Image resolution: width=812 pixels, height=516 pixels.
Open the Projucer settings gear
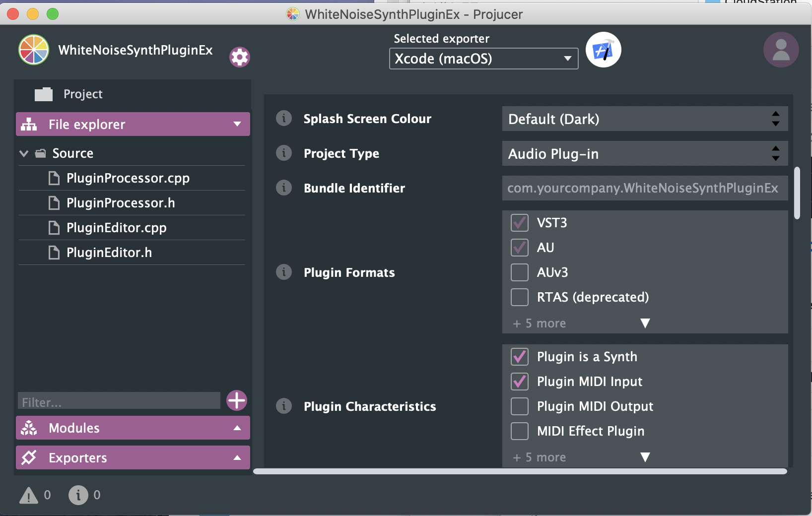point(240,57)
